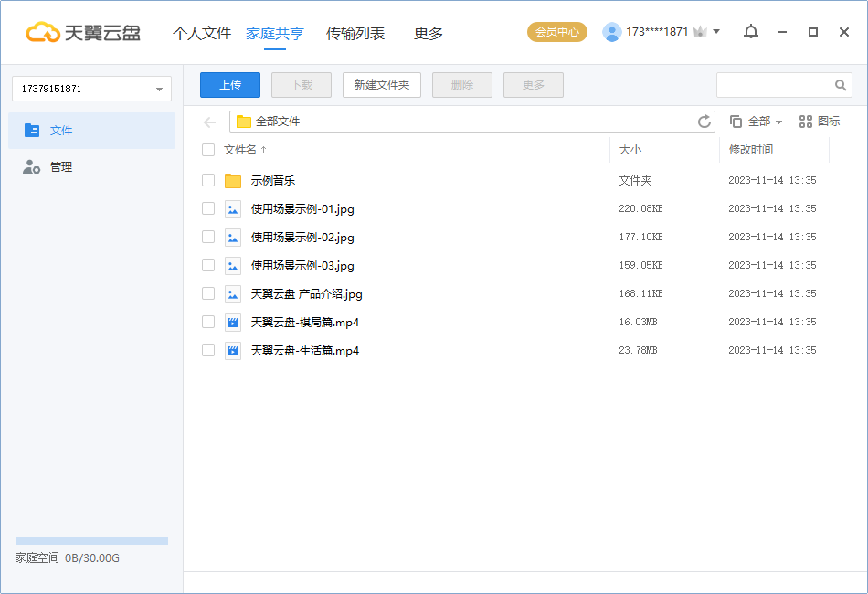Check the box for 使用场景示例-03.jpg
Screen dimensions: 868x594
point(208,265)
